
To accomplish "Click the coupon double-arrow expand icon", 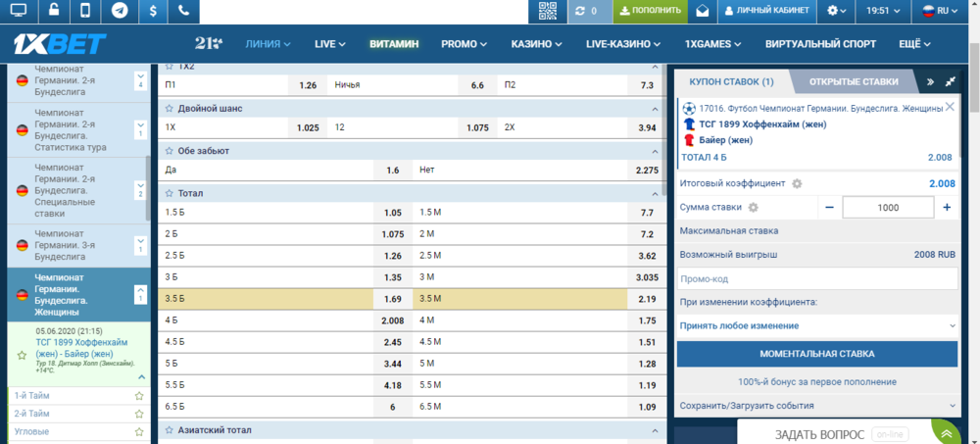I will click(x=930, y=81).
